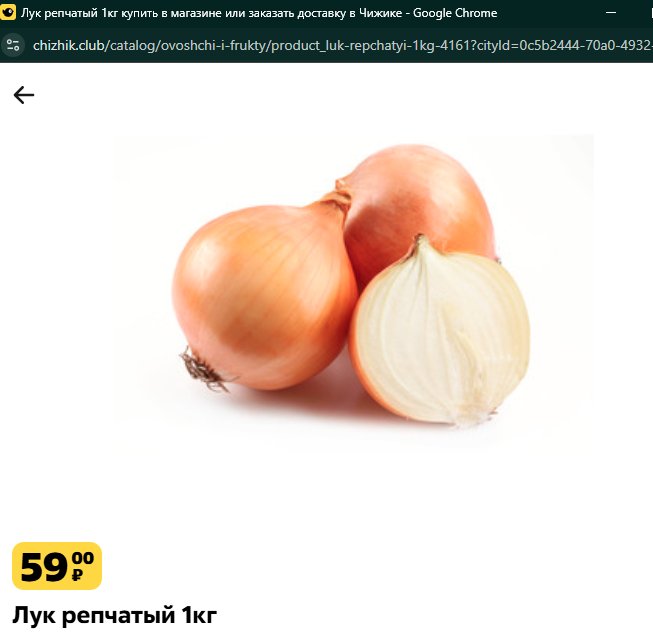Go back using the left arrow icon
Viewport: 653px width, 634px height.
point(24,95)
